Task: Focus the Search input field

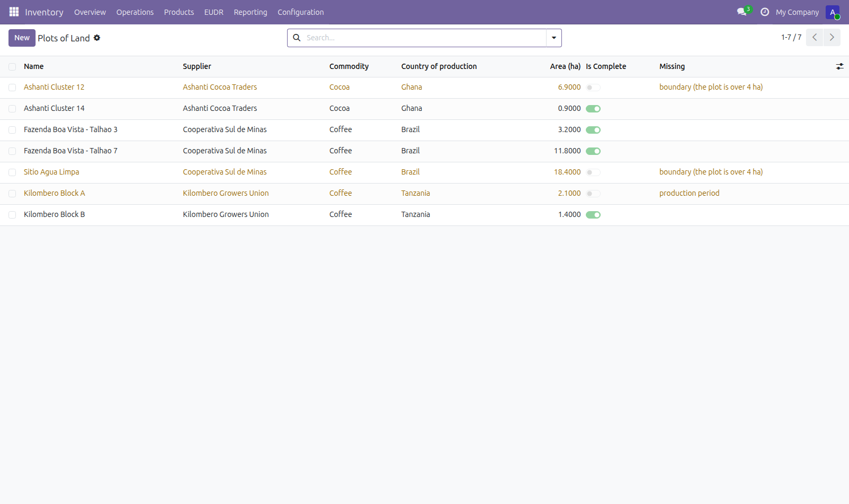Action: (x=424, y=38)
